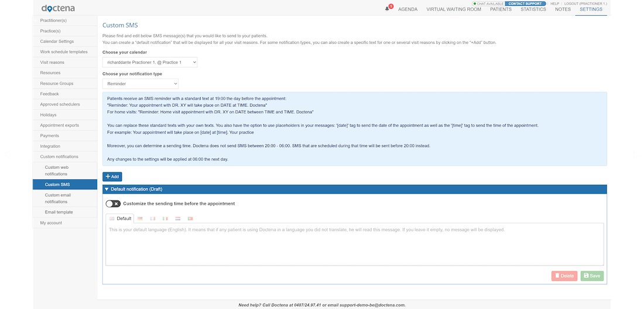Click into the SMS message text area
This screenshot has width=644, height=309.
click(x=354, y=245)
